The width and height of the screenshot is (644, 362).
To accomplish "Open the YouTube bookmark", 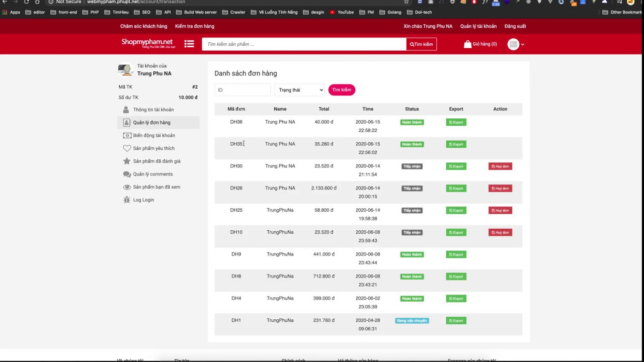I will tap(342, 12).
